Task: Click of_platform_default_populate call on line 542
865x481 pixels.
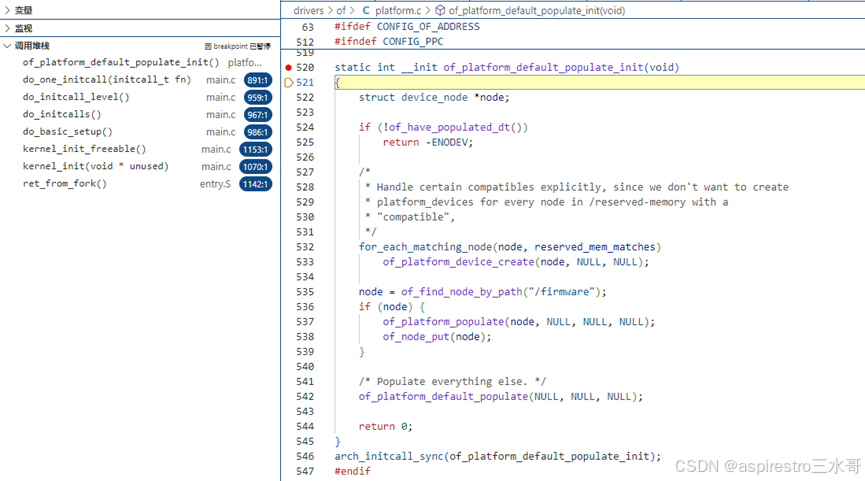Action: (444, 397)
